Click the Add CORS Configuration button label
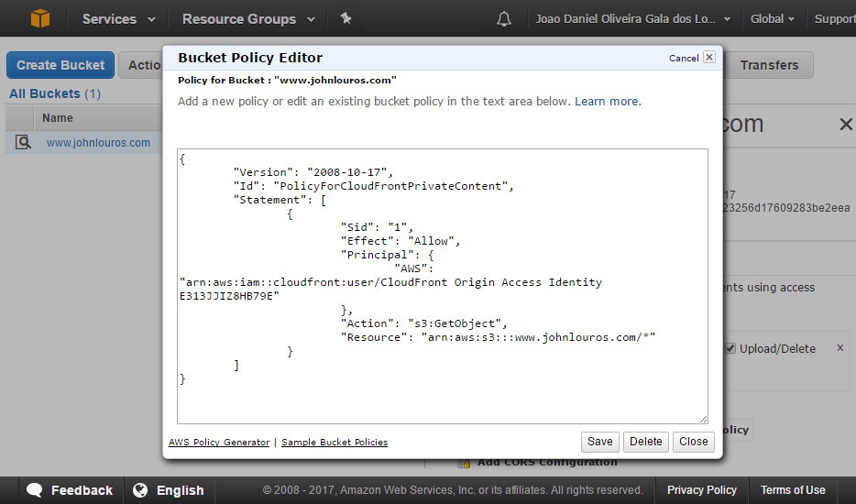856x504 pixels. tap(547, 463)
